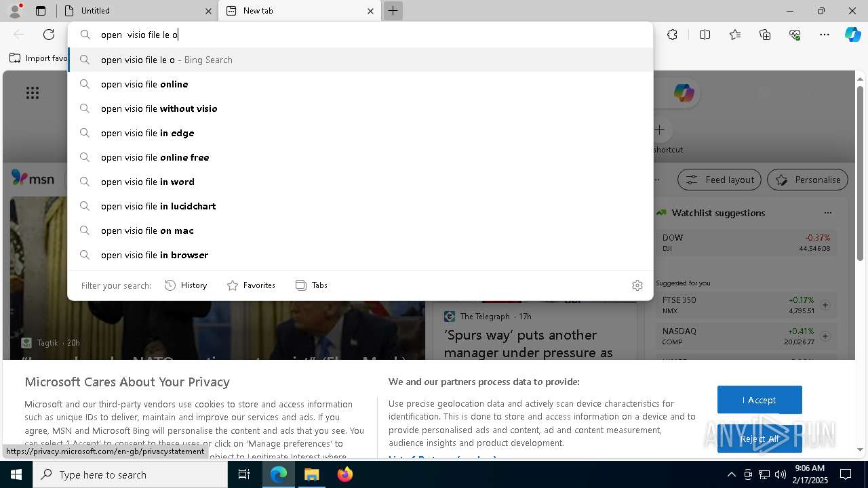Select 'open visio file le o - Bing Search' suggestion
The image size is (868, 488).
coord(360,60)
